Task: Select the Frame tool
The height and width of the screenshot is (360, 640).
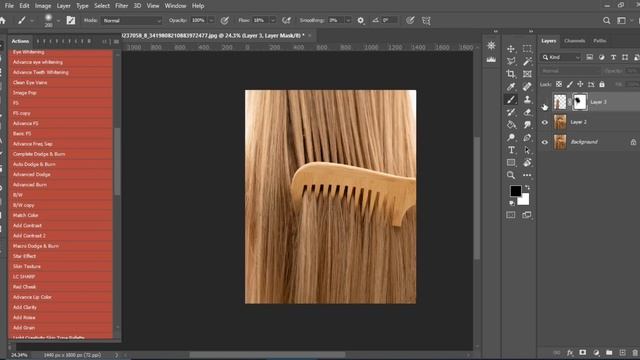Action: point(527,74)
